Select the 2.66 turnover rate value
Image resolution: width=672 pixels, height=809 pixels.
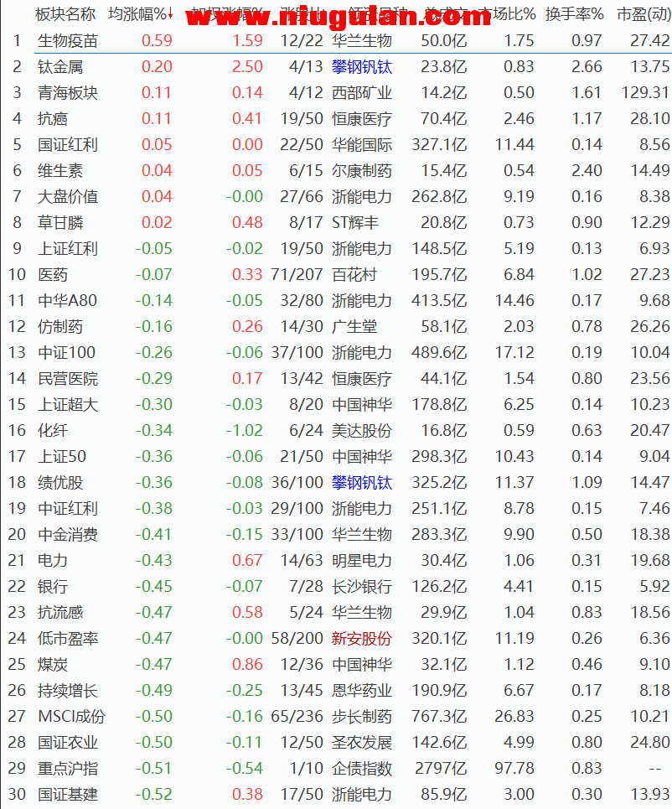point(587,66)
